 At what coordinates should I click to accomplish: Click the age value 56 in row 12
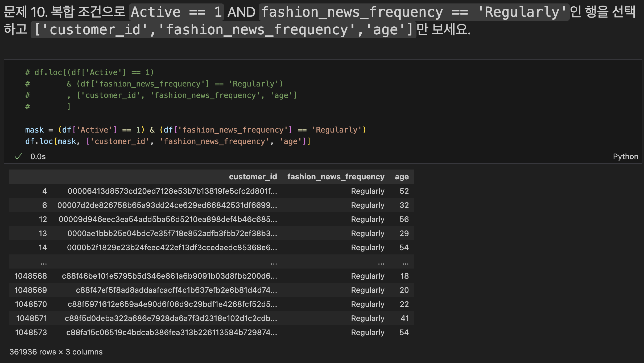[404, 219]
